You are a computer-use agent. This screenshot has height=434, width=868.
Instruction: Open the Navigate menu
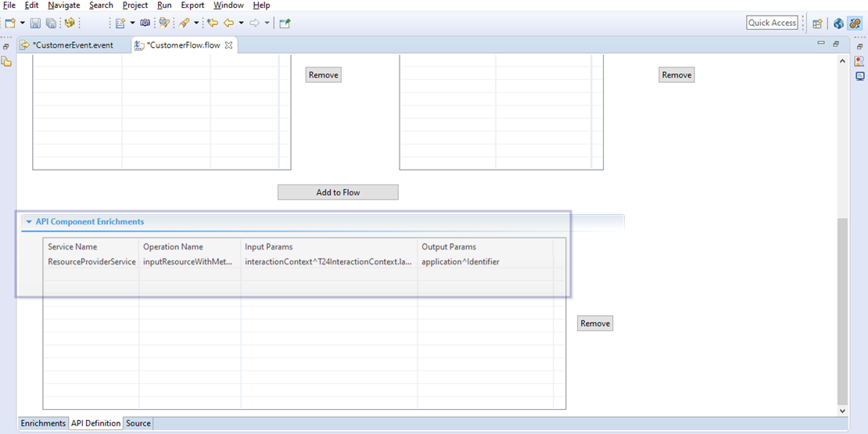click(64, 5)
